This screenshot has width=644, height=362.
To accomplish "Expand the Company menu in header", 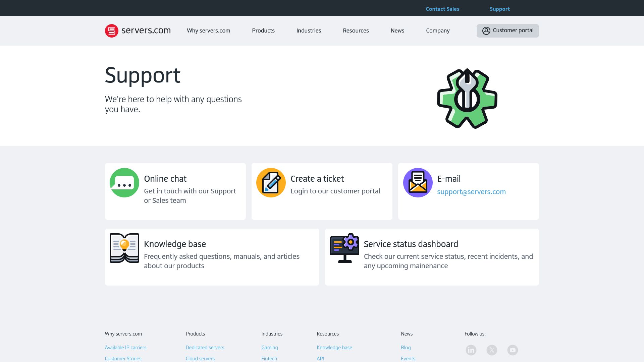I will [438, 31].
